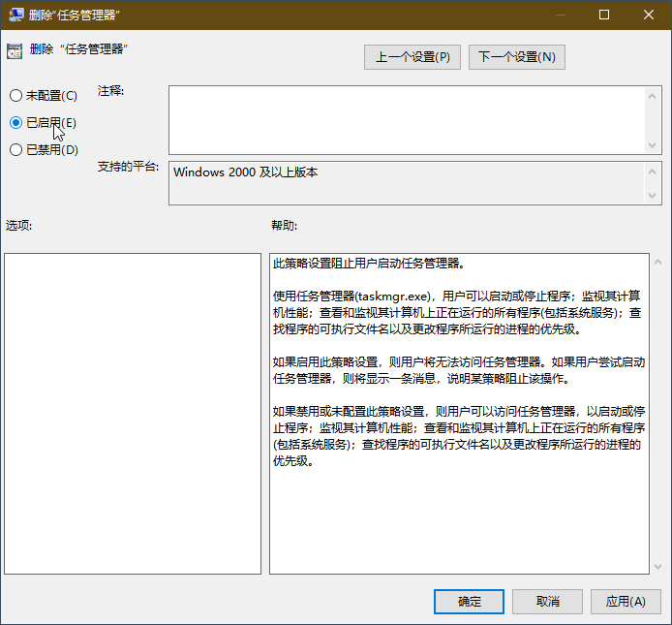
Task: Click the up arrow of 支持的平台 scrollbar
Action: [653, 172]
